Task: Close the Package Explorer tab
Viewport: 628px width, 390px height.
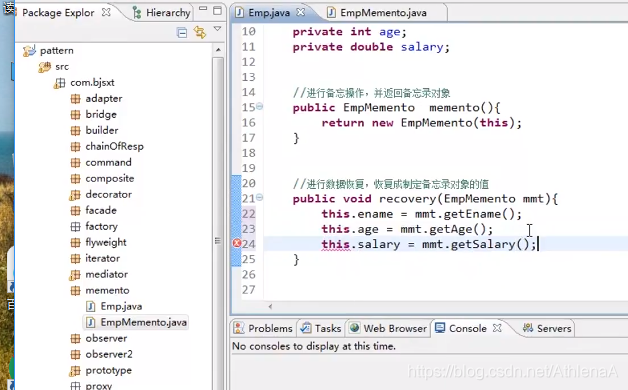Action: (x=106, y=12)
